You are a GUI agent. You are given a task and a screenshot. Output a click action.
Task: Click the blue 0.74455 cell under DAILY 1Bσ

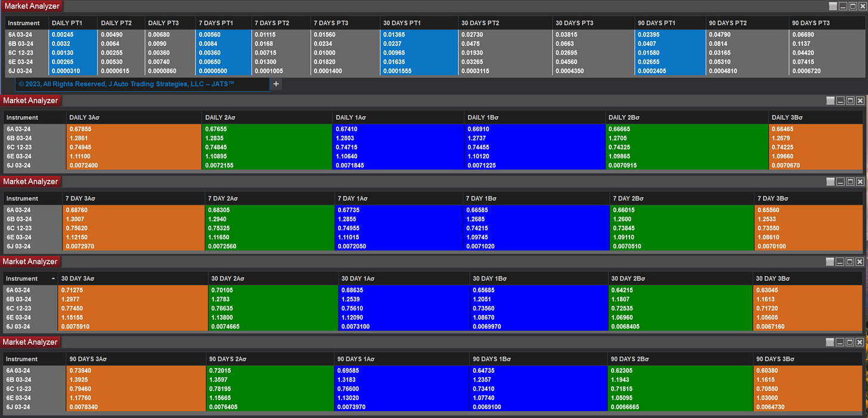click(x=535, y=147)
